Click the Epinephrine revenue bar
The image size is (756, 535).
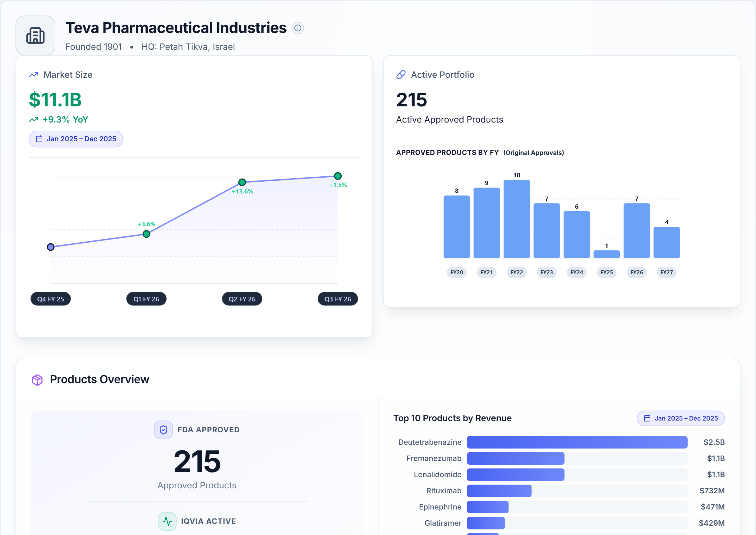(x=488, y=507)
